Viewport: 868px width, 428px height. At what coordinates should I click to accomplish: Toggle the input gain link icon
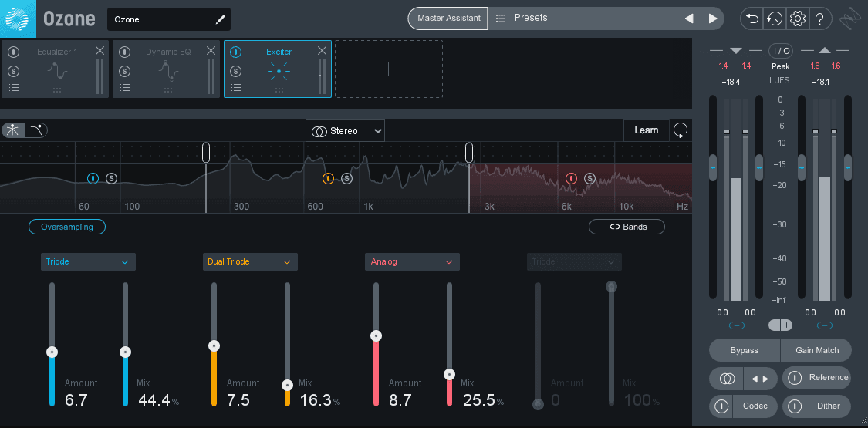[736, 325]
